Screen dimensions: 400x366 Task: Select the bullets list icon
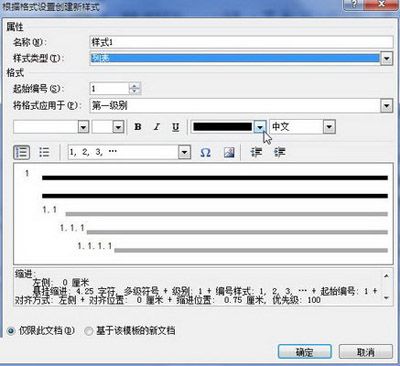(44, 152)
